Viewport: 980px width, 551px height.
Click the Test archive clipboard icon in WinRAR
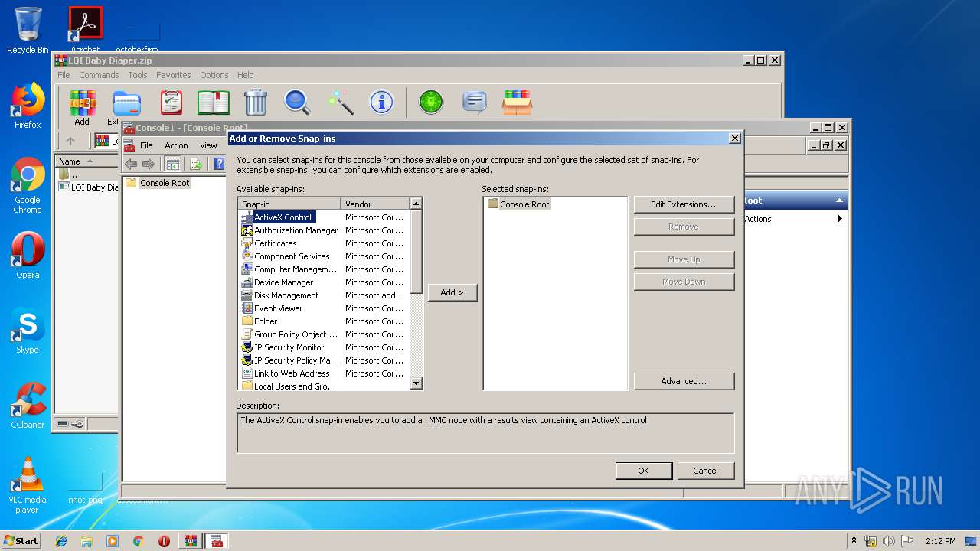coord(171,102)
